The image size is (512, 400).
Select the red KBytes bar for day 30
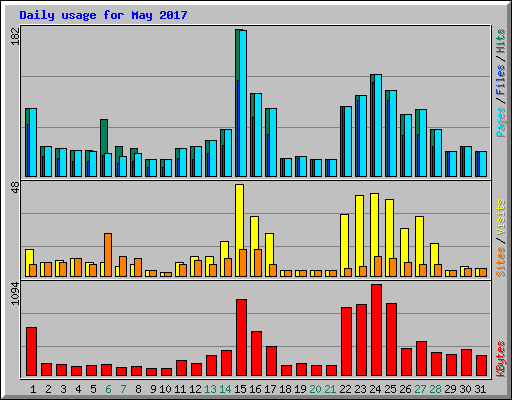pos(466,363)
